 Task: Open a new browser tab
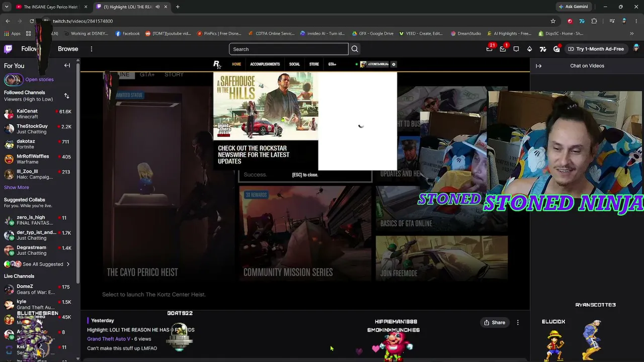tap(178, 7)
